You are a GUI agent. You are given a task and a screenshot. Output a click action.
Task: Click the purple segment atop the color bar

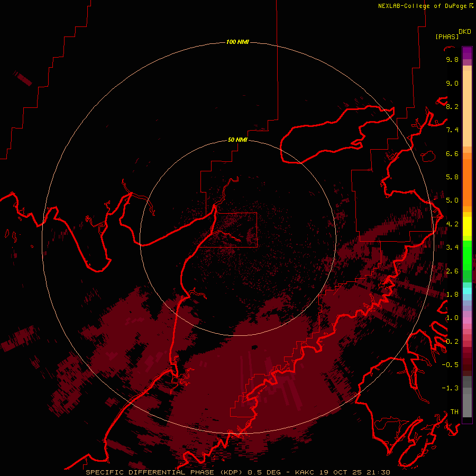[467, 53]
